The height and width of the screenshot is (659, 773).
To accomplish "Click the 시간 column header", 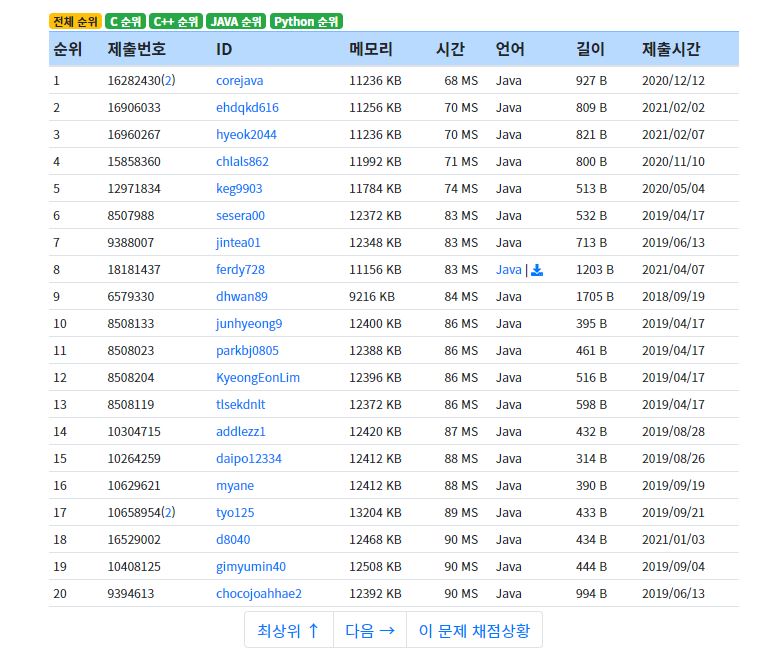I will [450, 49].
